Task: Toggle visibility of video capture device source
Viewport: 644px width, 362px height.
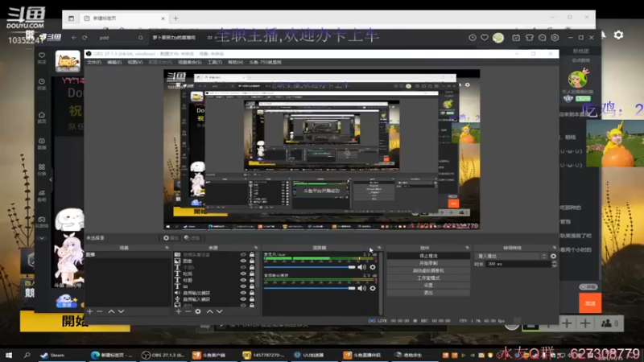Action: pos(243,255)
